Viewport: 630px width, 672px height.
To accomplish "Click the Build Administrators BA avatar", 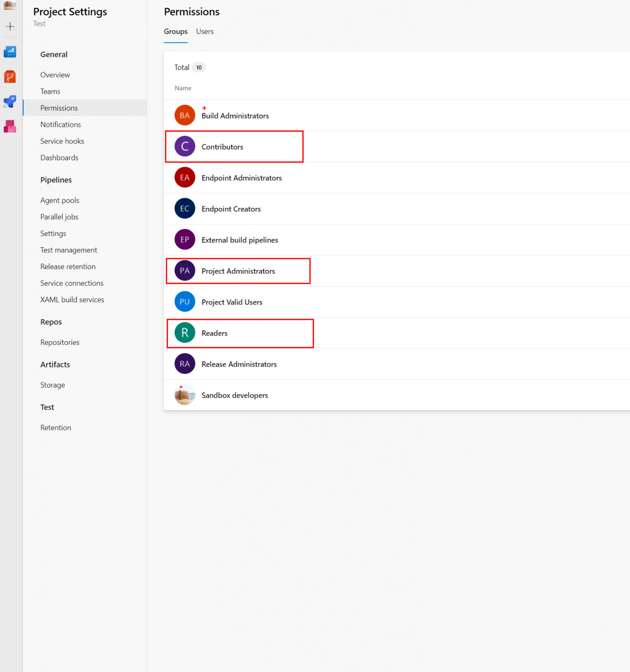I will tap(184, 115).
